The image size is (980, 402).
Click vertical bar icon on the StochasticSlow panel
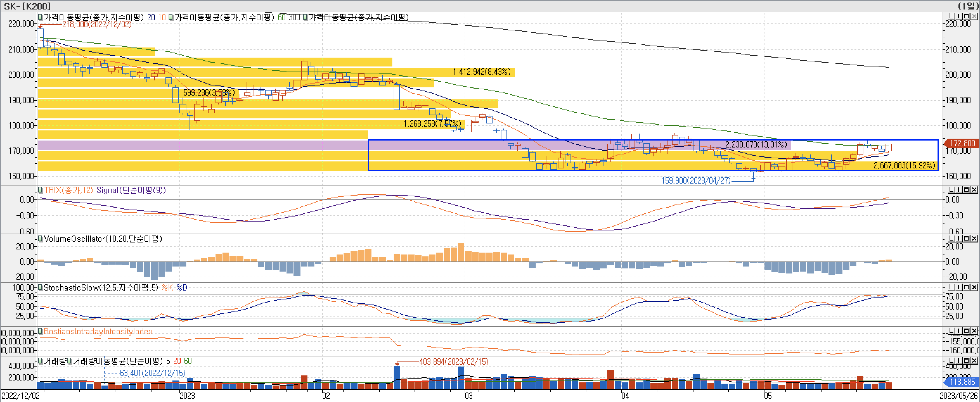[x=959, y=287]
